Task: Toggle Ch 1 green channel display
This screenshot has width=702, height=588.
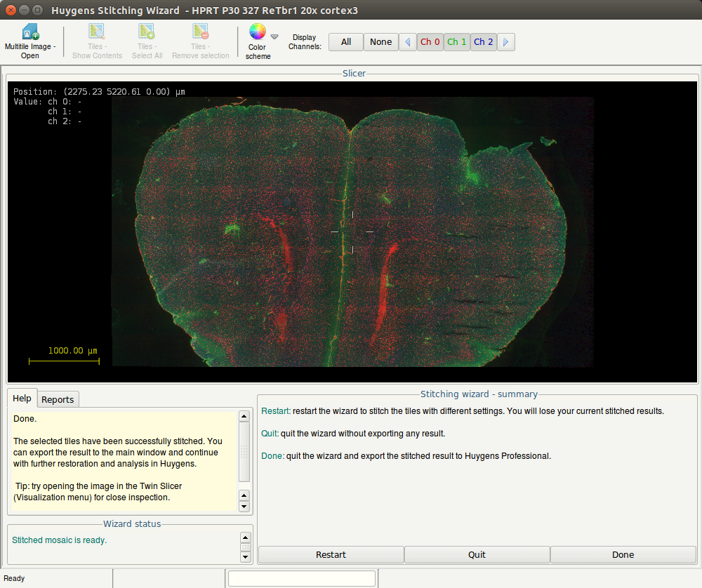Action: [457, 42]
